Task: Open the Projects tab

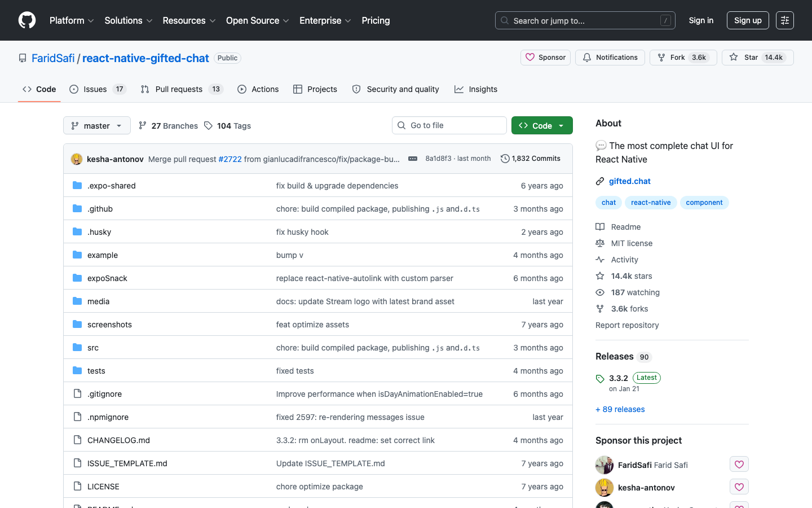Action: [315, 89]
